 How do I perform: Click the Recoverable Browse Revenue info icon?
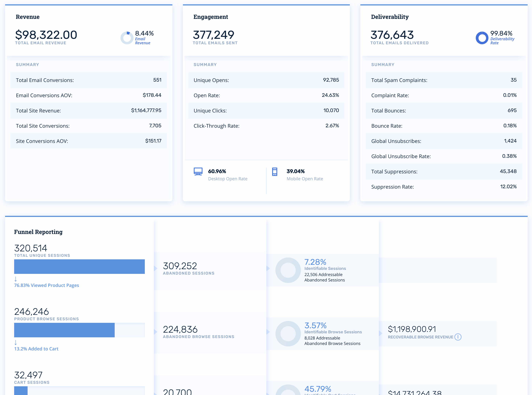(458, 337)
